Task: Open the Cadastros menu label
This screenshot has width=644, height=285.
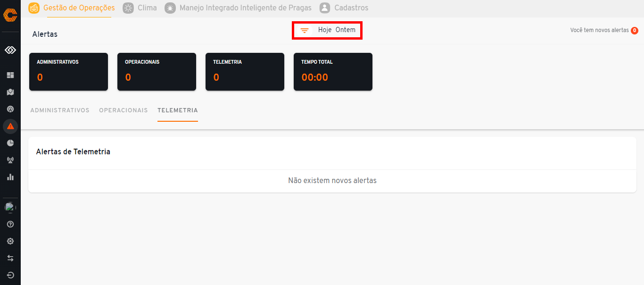Action: tap(352, 8)
